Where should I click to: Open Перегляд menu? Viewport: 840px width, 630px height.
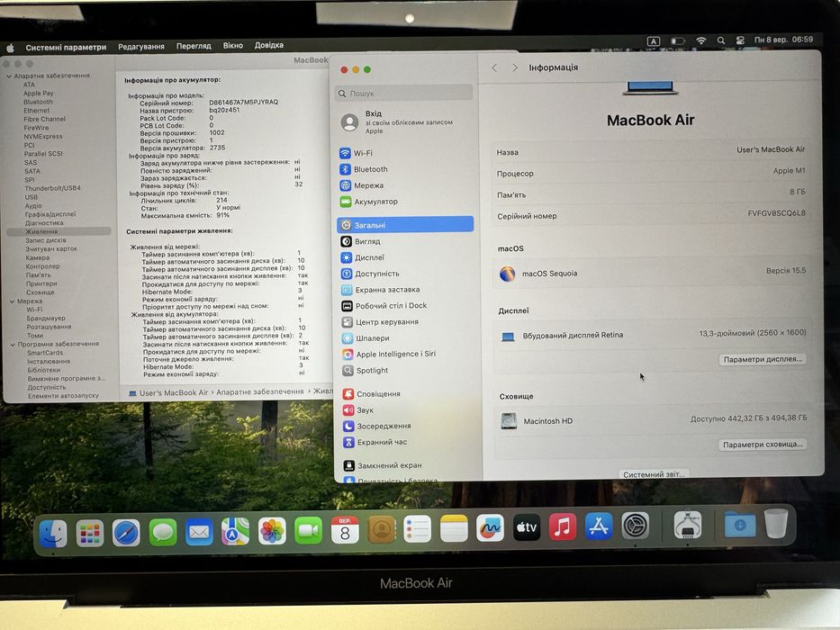click(194, 46)
